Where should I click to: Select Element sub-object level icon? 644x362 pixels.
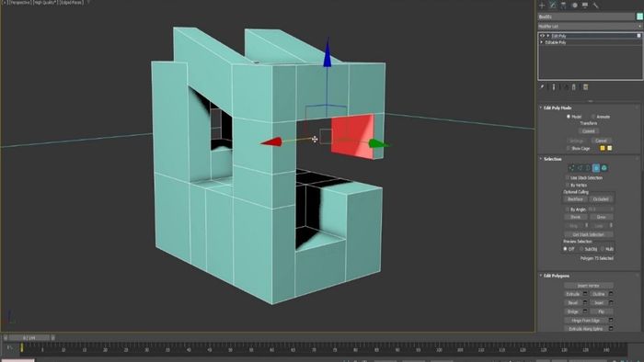tap(604, 167)
